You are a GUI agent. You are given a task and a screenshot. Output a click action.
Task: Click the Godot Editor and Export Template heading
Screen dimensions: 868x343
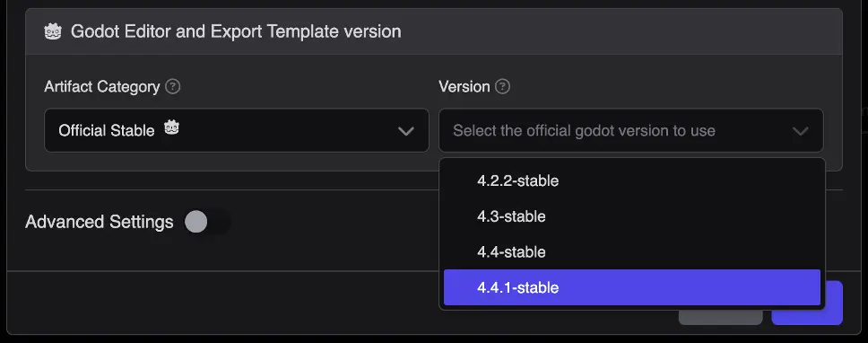236,31
